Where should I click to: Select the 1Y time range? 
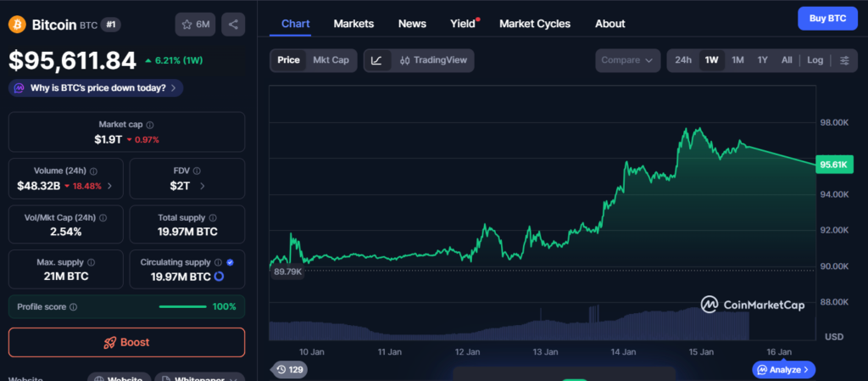coord(763,60)
